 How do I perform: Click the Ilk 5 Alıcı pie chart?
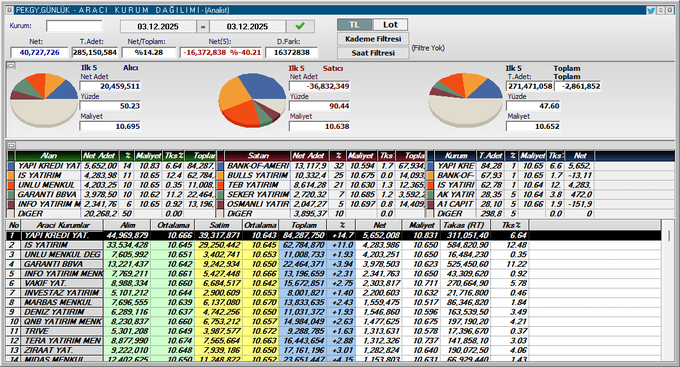click(44, 100)
